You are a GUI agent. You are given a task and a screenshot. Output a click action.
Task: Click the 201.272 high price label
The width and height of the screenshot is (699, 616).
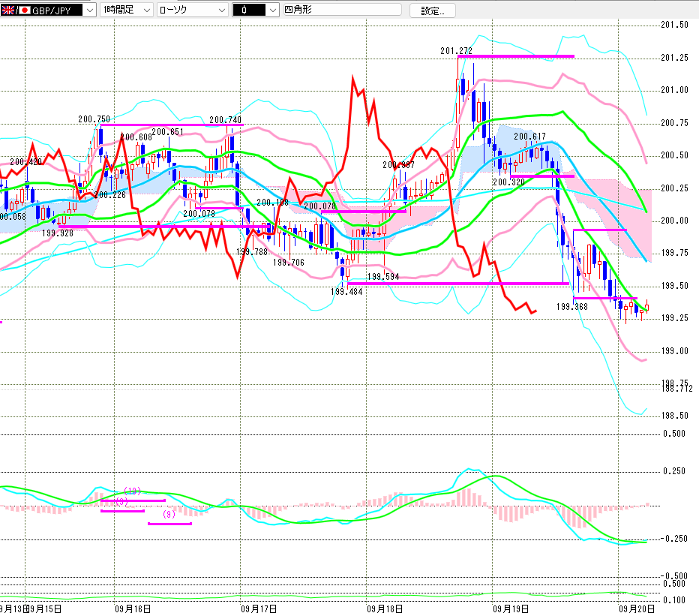tap(457, 51)
